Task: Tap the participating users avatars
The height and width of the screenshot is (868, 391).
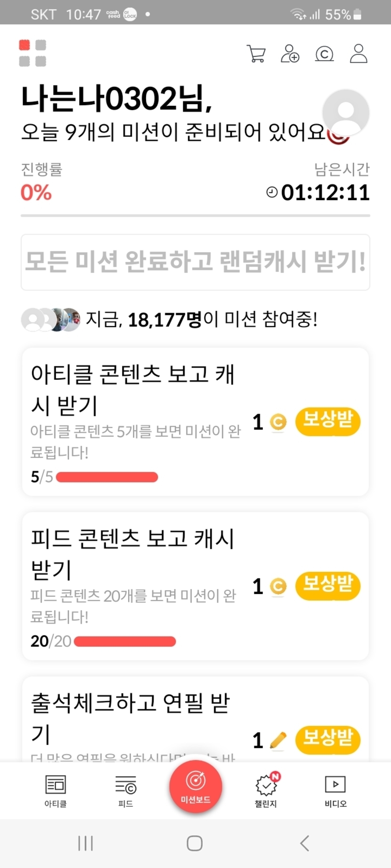Action: pos(51,320)
